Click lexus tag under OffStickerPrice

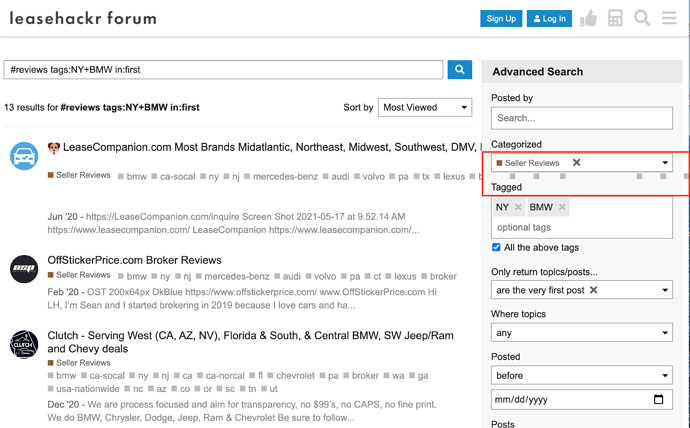click(400, 276)
